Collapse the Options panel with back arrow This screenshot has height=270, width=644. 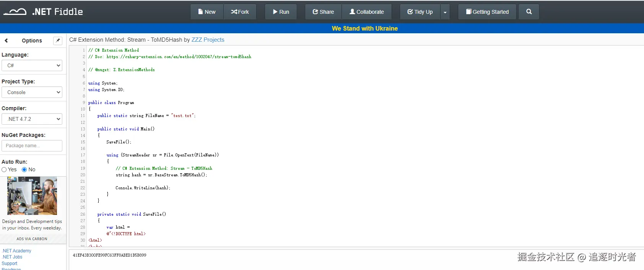(x=6, y=41)
